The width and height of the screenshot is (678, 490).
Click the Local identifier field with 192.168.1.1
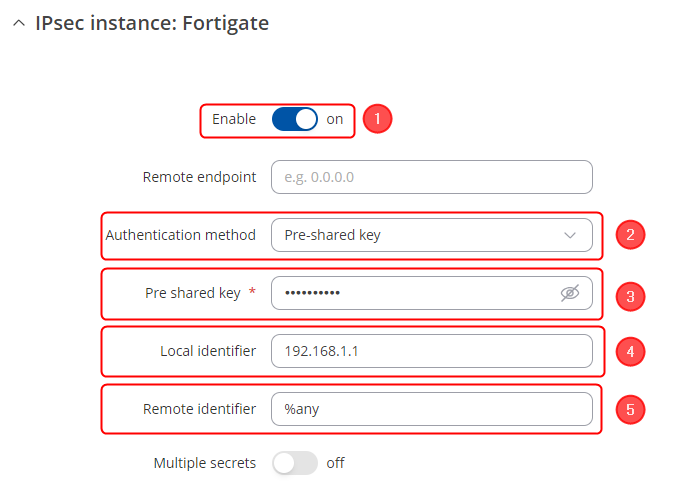pyautogui.click(x=431, y=351)
